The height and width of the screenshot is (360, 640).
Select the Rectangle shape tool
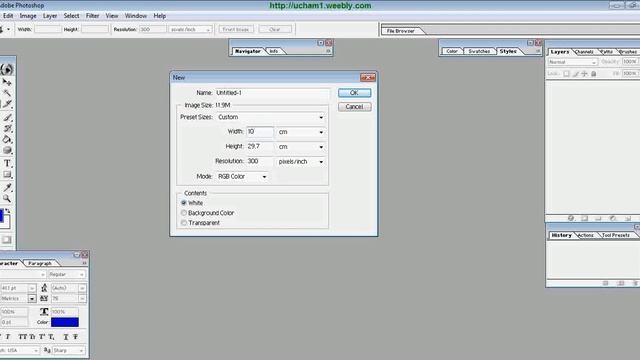point(7,175)
